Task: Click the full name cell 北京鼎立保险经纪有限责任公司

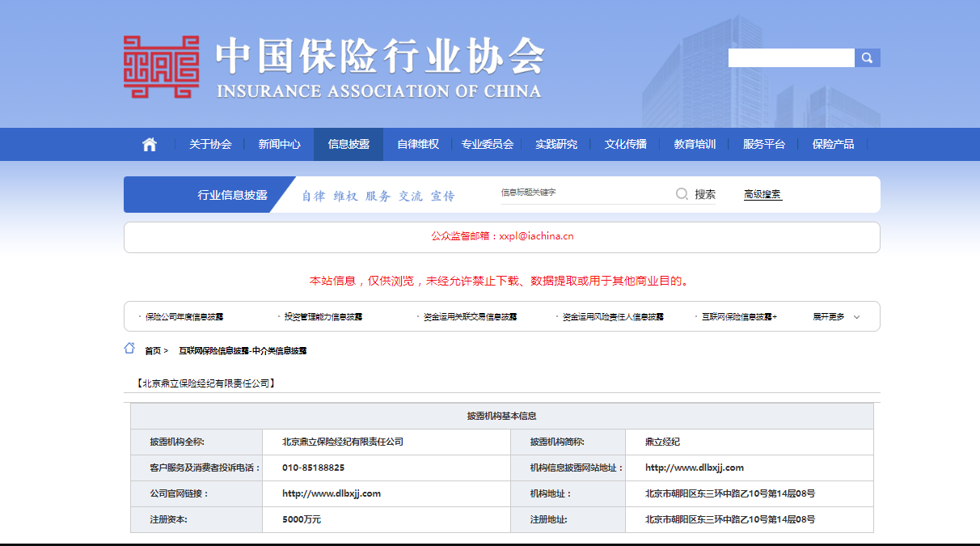Action: [x=343, y=442]
